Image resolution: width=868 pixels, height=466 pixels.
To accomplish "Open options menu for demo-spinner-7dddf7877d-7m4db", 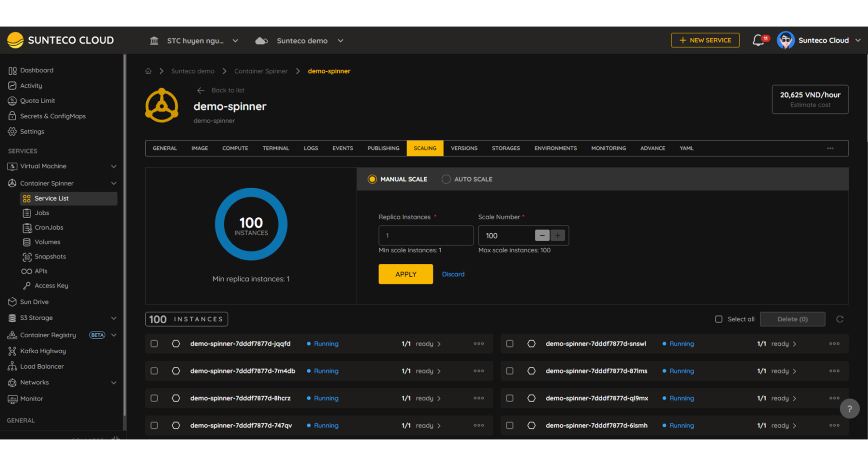I will coord(479,371).
